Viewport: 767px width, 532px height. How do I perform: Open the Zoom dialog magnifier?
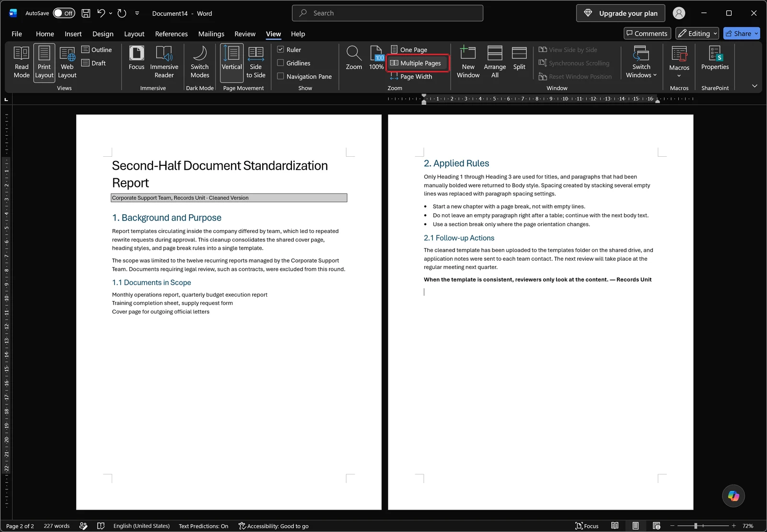354,58
